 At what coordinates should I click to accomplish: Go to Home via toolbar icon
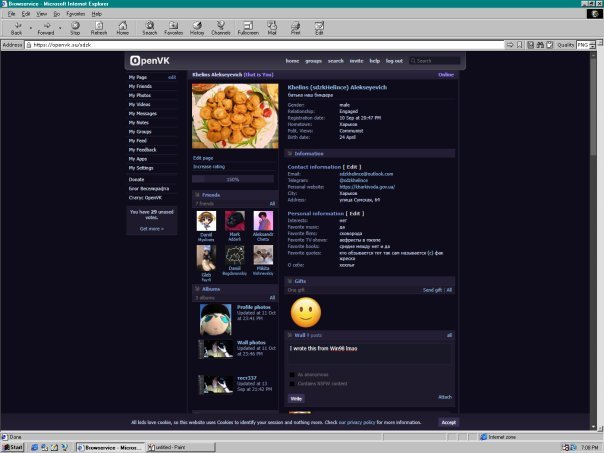tap(122, 28)
